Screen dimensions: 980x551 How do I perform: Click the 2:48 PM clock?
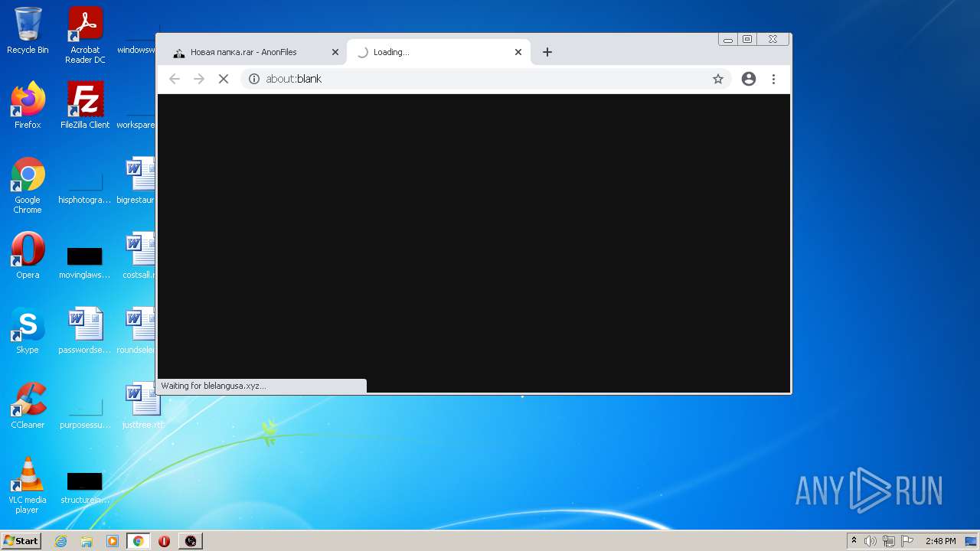(940, 541)
